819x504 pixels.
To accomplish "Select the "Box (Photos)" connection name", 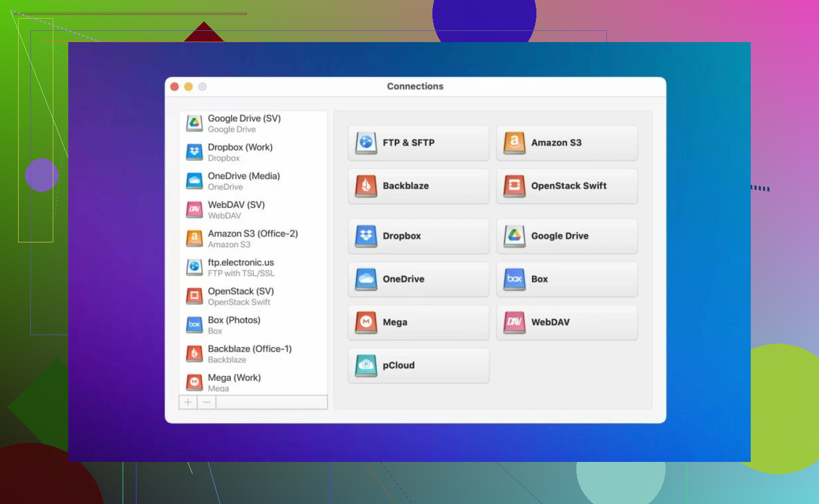I will point(234,320).
